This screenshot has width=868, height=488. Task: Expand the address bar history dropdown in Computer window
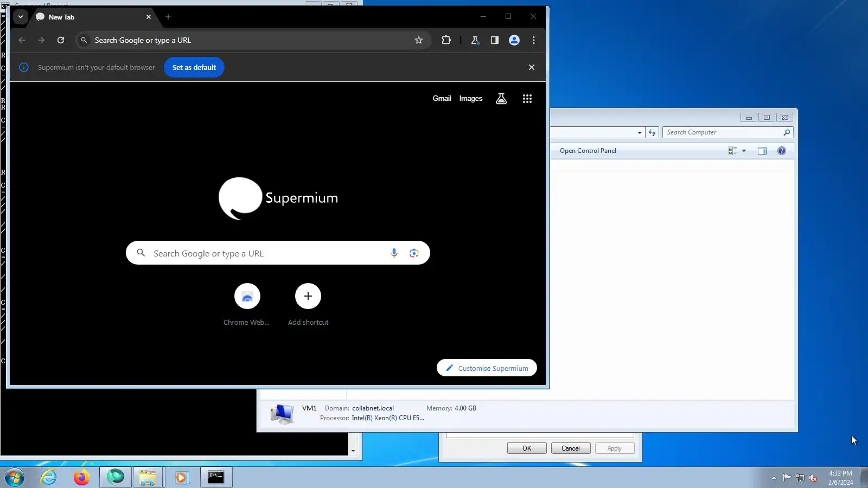tap(640, 133)
